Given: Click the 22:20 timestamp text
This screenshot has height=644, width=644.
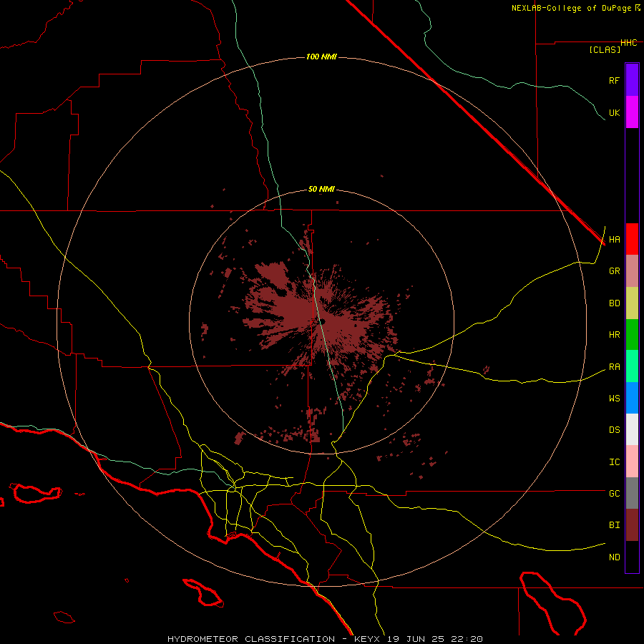Looking at the screenshot, I should [466, 639].
